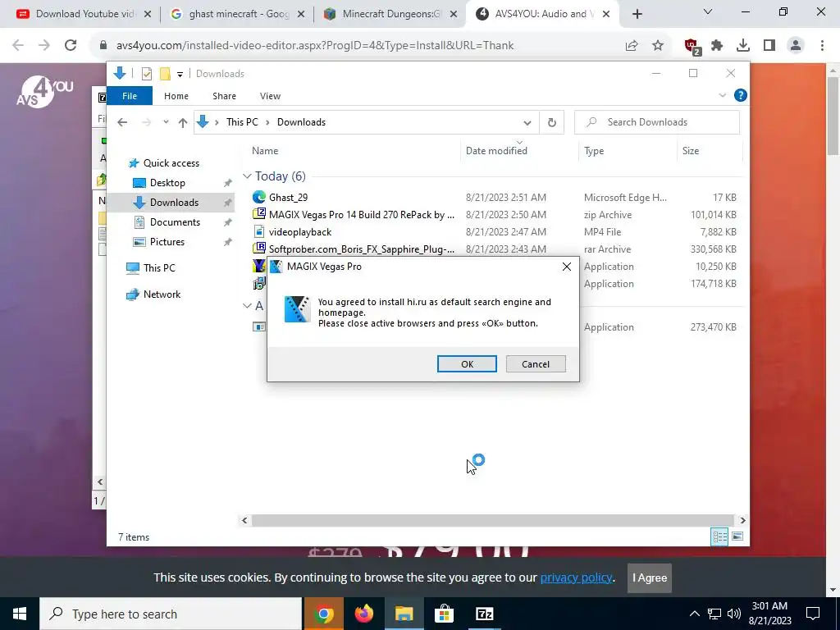This screenshot has width=840, height=630.
Task: Open Customize Quick Access Toolbar dropdown
Action: click(180, 75)
